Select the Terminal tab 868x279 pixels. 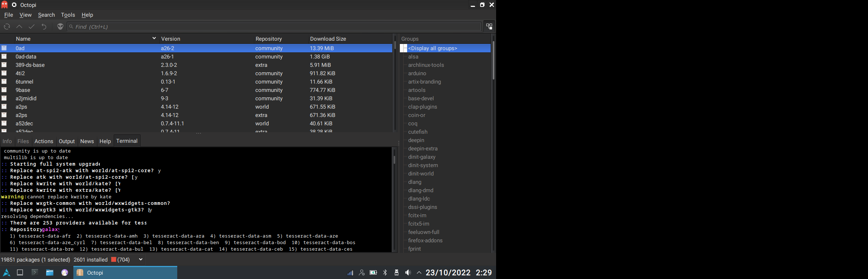point(127,141)
